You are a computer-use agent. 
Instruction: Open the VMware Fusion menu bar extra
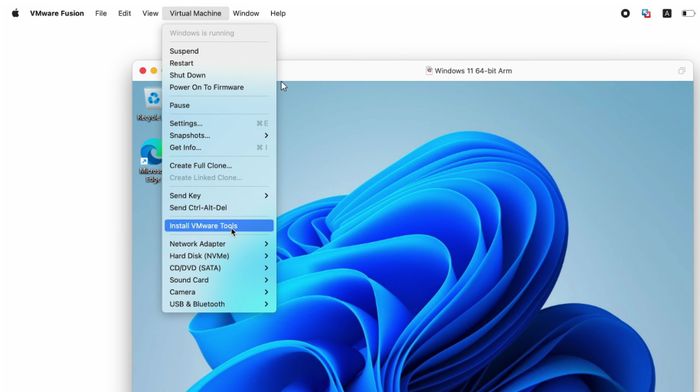(646, 13)
